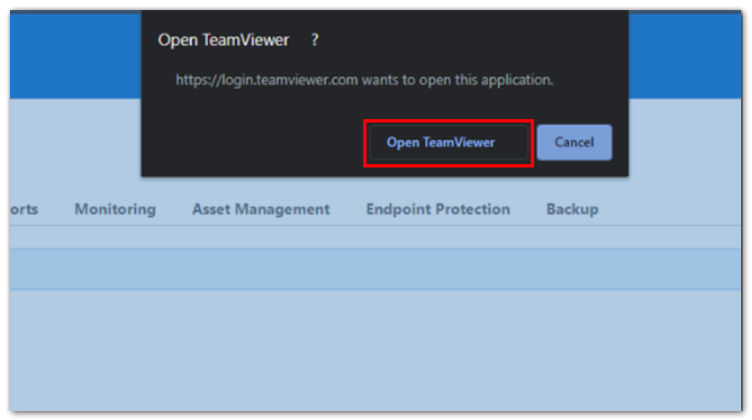Viewport: 752px width, 420px height.
Task: Click 'wants to open this application' text
Action: tap(457, 80)
